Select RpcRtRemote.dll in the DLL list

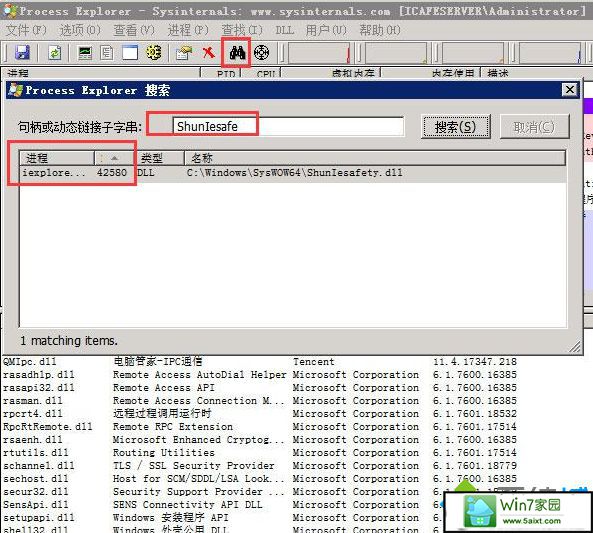click(48, 427)
